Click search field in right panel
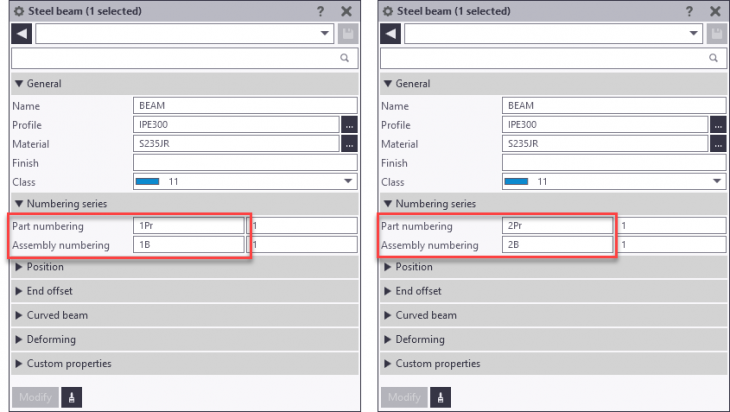 pyautogui.click(x=554, y=58)
